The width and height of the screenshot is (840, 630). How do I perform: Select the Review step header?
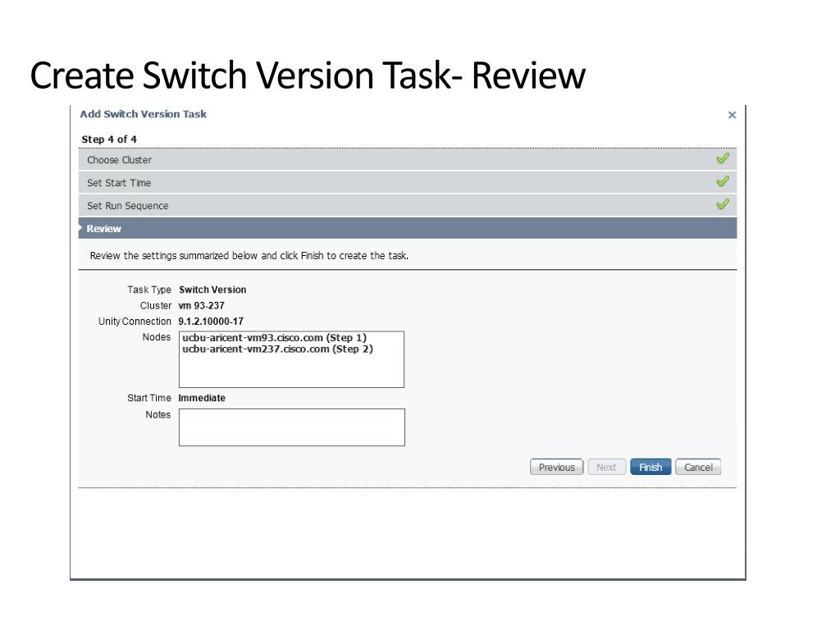pyautogui.click(x=407, y=228)
